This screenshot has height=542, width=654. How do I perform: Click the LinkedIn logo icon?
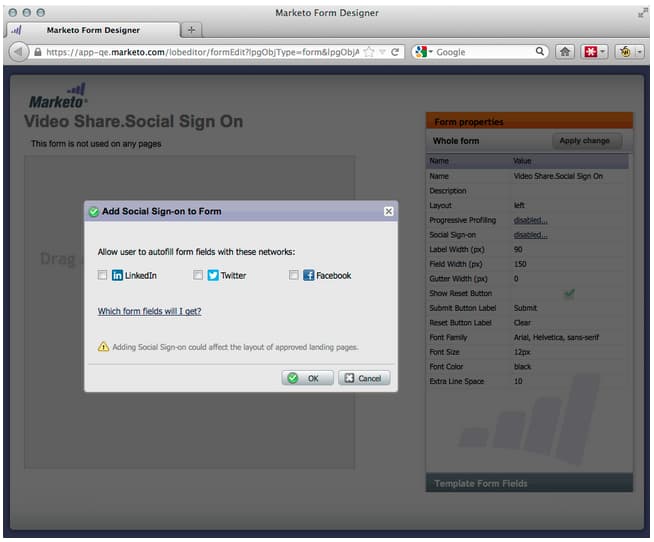click(x=117, y=275)
